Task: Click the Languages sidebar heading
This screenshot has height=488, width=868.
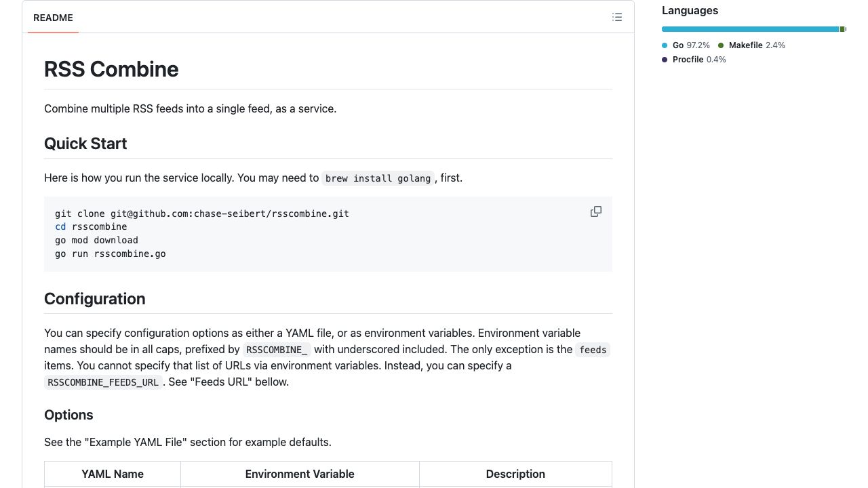Action: point(690,10)
